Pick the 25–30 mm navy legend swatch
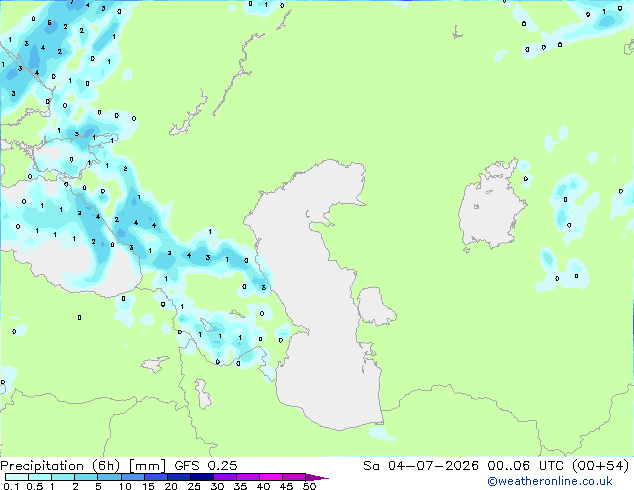 [x=202, y=477]
